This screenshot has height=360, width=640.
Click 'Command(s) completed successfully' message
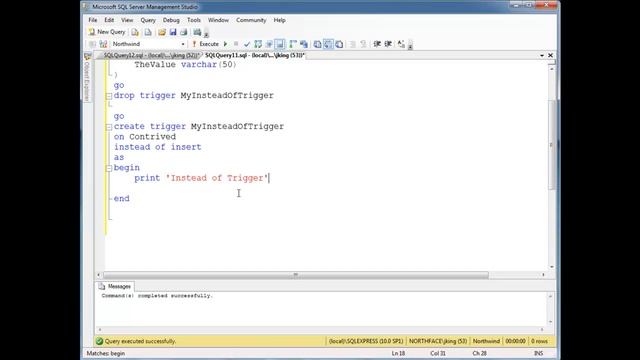point(157,296)
